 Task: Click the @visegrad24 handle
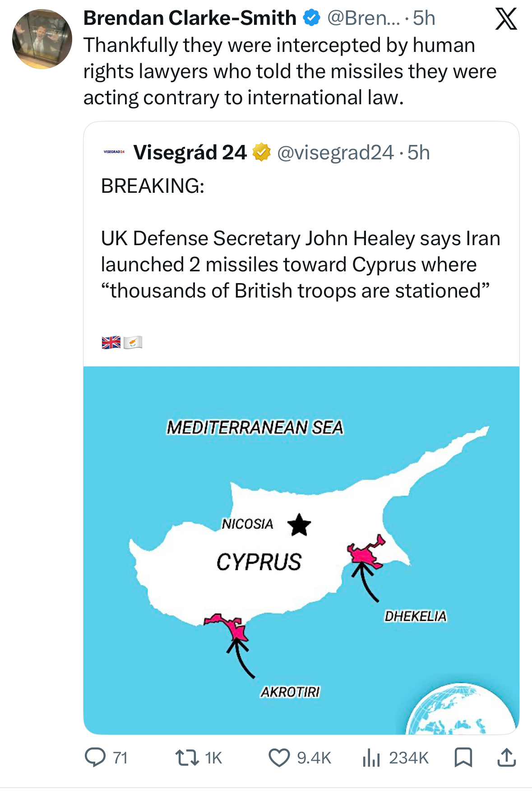coord(335,153)
